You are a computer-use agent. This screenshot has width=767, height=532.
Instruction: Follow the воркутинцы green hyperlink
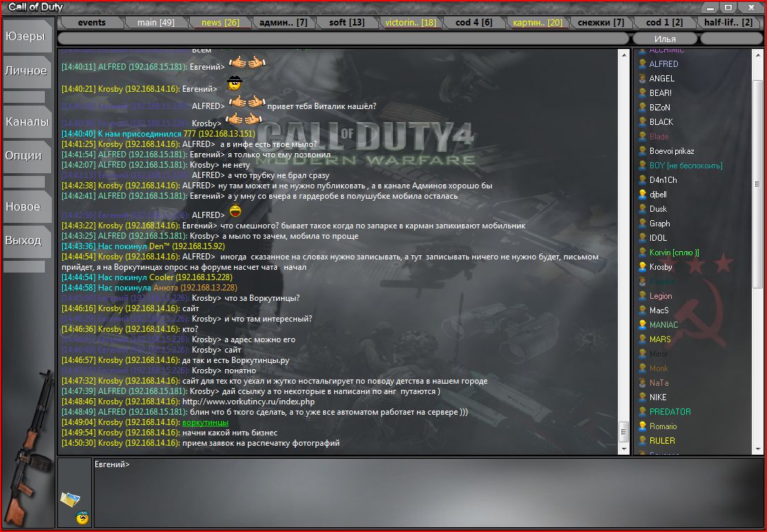(x=205, y=422)
